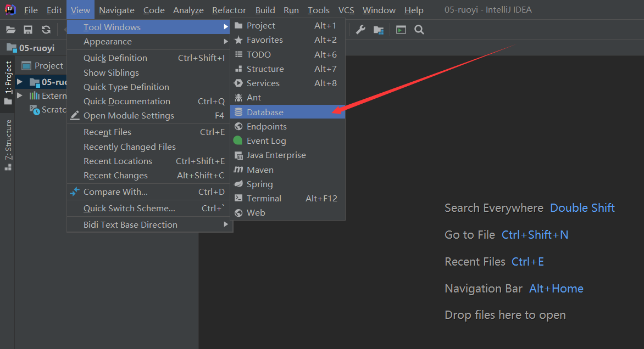
Task: Open the Help menu
Action: (x=414, y=10)
